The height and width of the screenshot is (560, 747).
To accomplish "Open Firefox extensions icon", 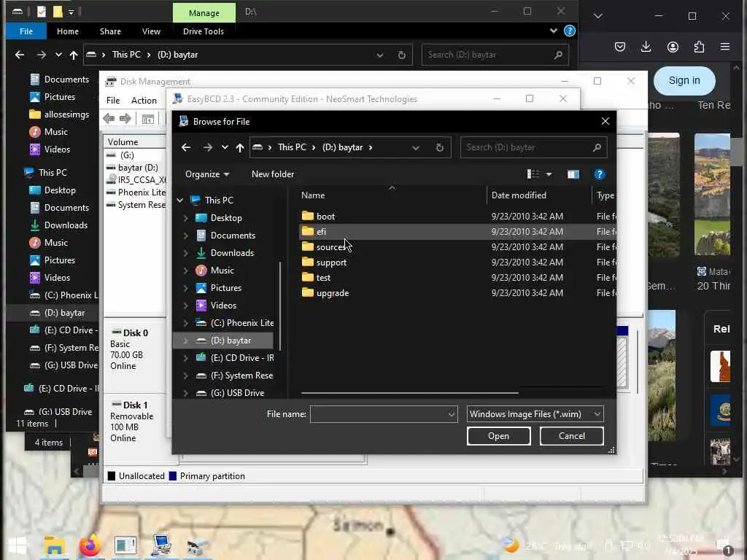I will click(x=699, y=47).
